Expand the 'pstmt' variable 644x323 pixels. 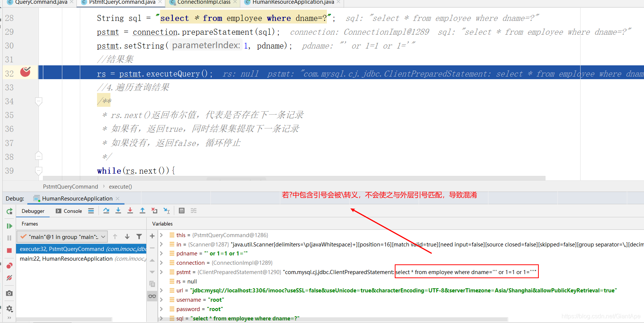162,272
